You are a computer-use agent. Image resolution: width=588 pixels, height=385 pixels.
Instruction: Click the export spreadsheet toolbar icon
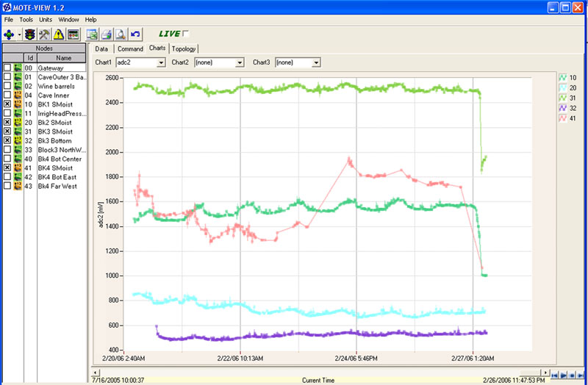pos(93,34)
